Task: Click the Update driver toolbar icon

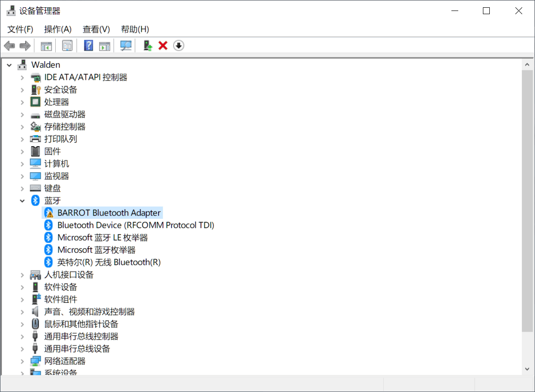Action: tap(147, 45)
